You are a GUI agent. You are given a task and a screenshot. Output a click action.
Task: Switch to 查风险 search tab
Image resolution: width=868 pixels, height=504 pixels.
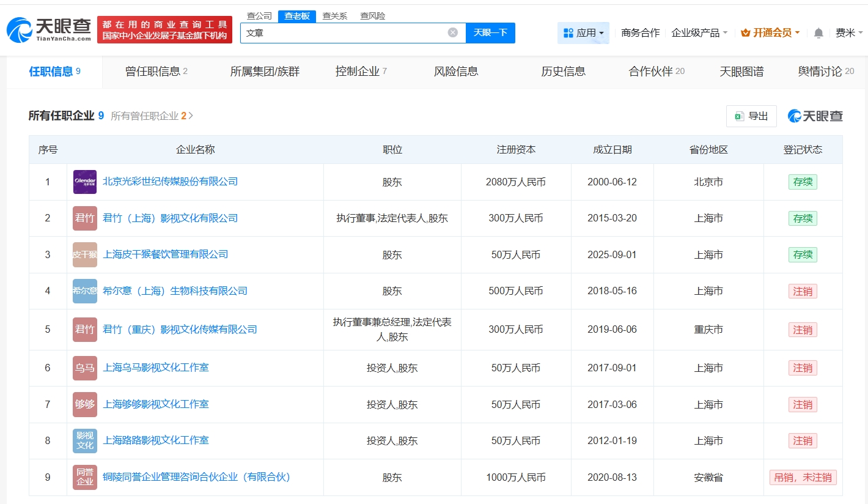click(x=372, y=16)
